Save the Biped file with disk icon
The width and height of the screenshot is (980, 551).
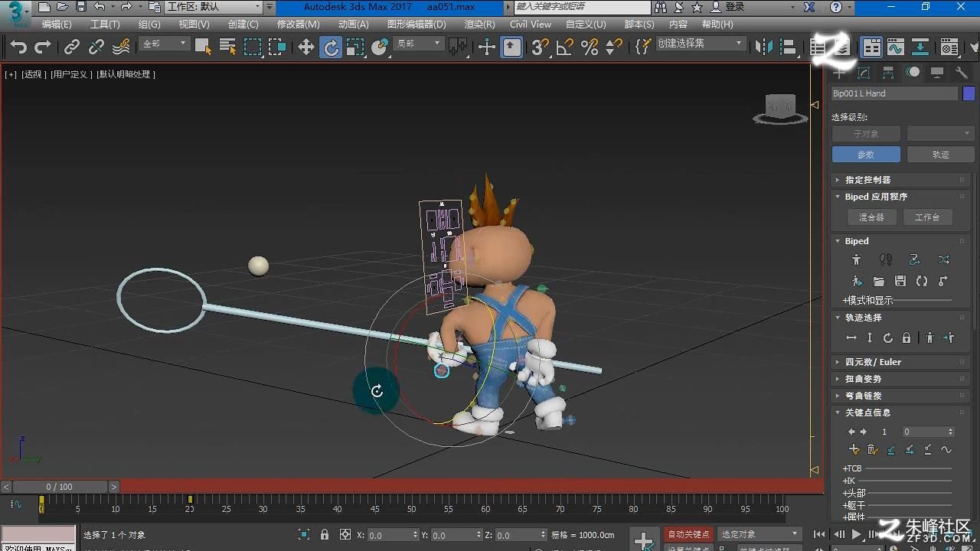pyautogui.click(x=900, y=282)
